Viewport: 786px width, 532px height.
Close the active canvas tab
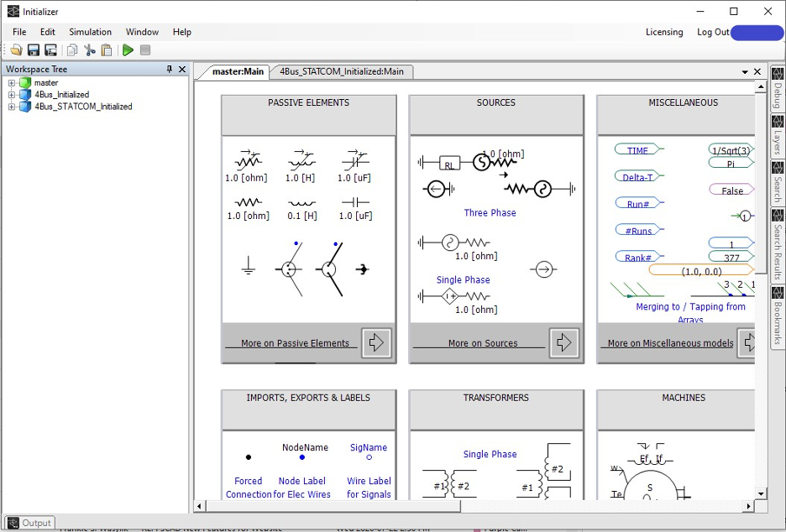tap(757, 71)
